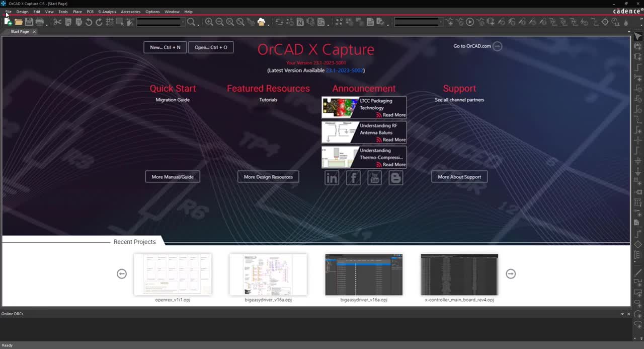The width and height of the screenshot is (644, 349).
Task: Select the Print toolbar icon
Action: pyautogui.click(x=40, y=22)
